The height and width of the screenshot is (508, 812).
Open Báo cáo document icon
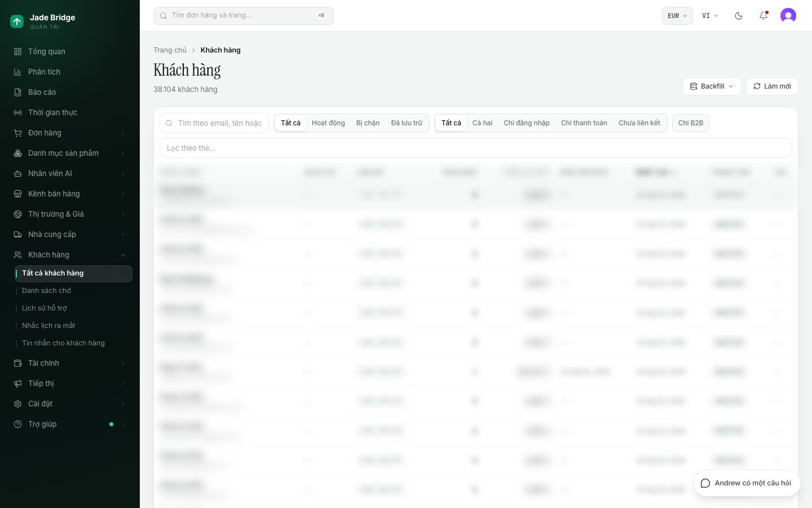[17, 92]
